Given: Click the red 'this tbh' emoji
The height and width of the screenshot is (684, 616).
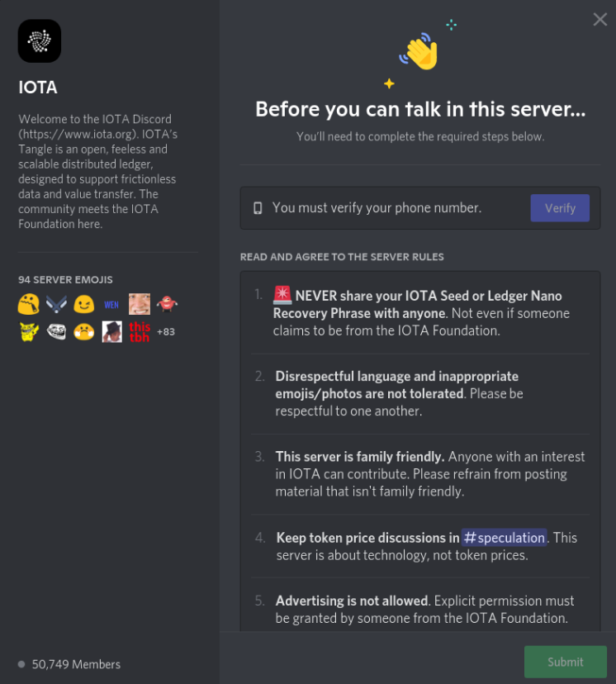Looking at the screenshot, I should coord(139,331).
